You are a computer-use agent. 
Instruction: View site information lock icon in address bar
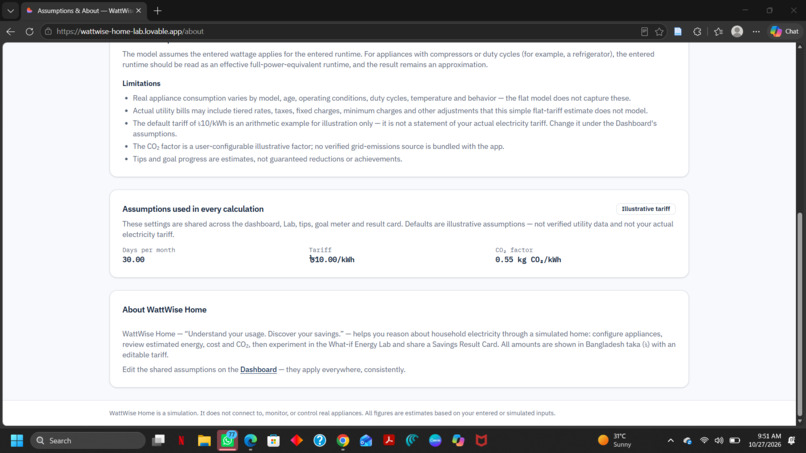pos(48,31)
